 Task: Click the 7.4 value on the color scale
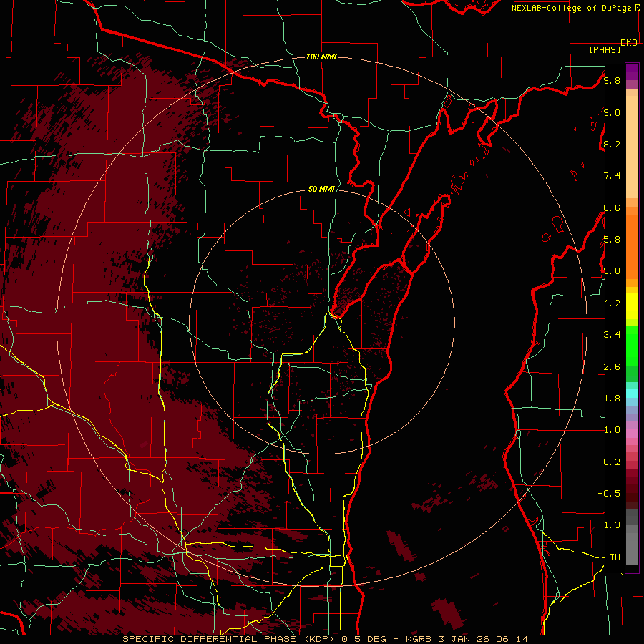(x=612, y=176)
